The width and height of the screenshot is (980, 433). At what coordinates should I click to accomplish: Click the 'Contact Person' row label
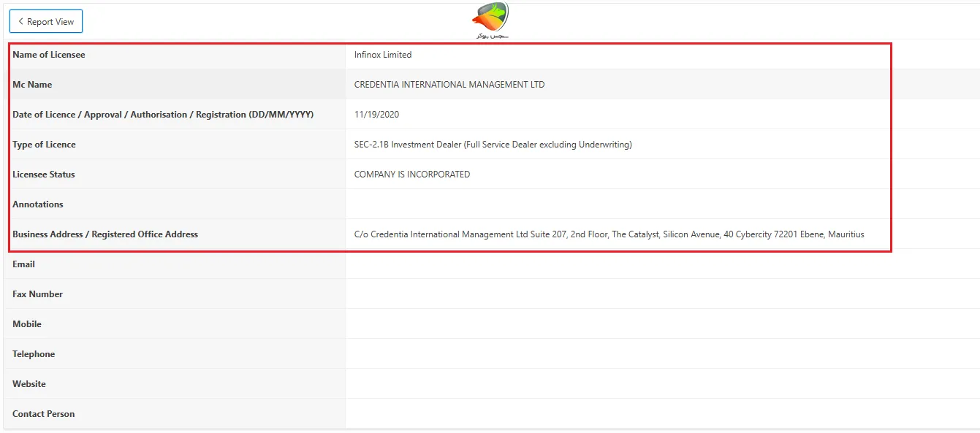pos(44,414)
